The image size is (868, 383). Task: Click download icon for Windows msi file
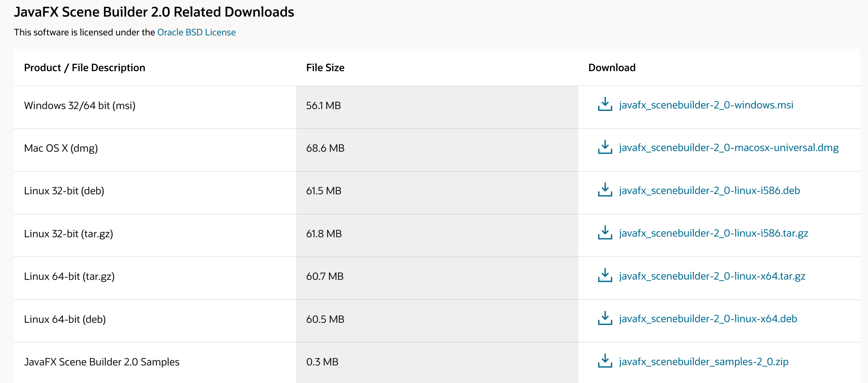click(x=605, y=104)
